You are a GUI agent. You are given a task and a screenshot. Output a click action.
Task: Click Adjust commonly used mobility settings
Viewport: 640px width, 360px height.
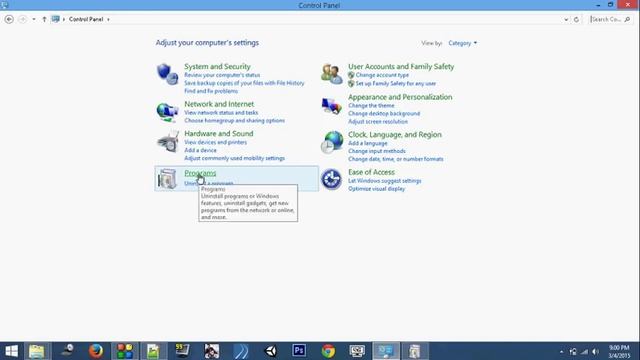click(234, 158)
